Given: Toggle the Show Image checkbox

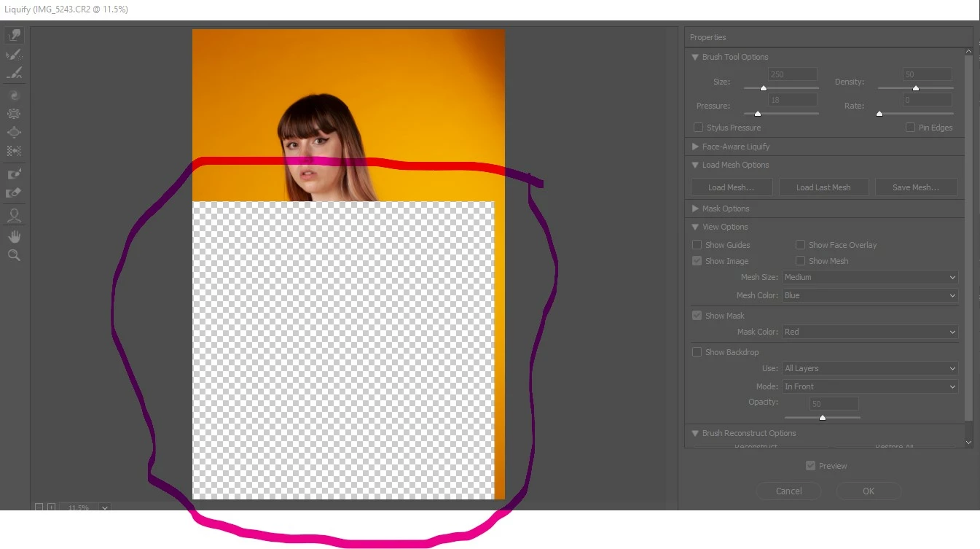Looking at the screenshot, I should point(697,261).
